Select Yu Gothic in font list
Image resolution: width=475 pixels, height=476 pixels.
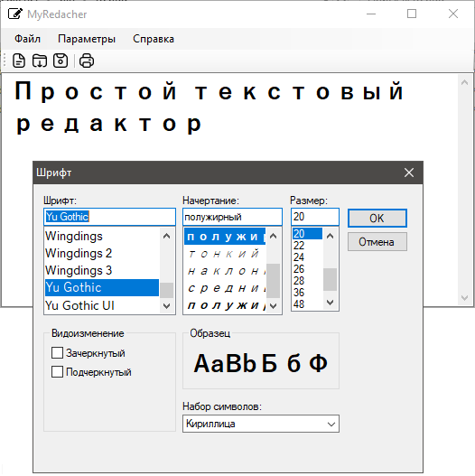(102, 287)
